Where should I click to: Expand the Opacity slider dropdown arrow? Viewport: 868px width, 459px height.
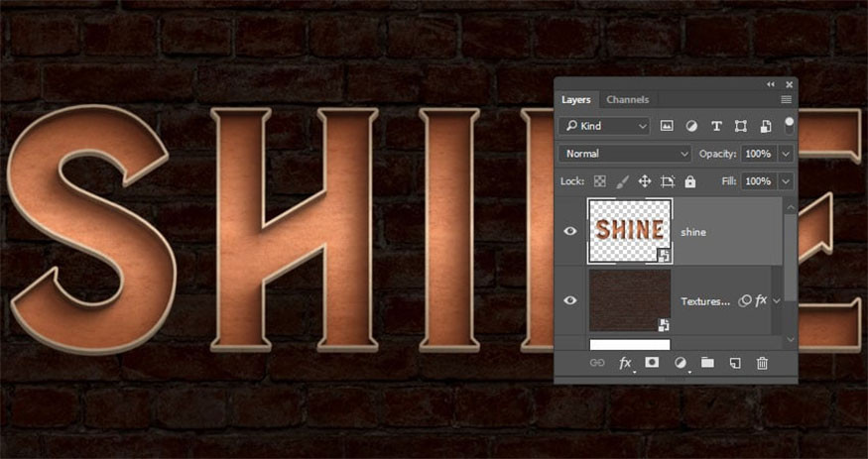coord(786,155)
